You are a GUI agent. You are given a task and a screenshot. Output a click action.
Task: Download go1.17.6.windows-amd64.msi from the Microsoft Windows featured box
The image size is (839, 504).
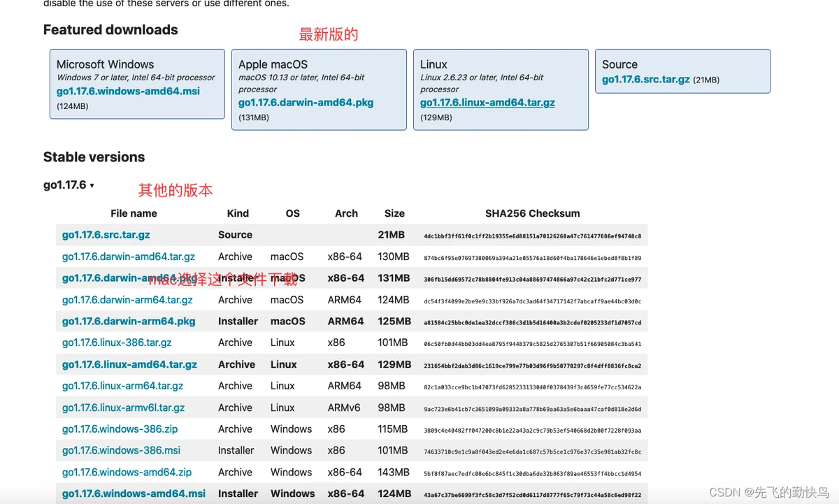tap(127, 92)
